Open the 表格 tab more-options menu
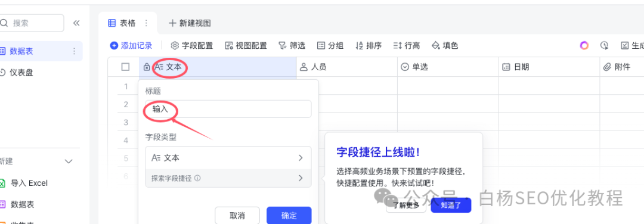The image size is (644, 224). coord(146,23)
